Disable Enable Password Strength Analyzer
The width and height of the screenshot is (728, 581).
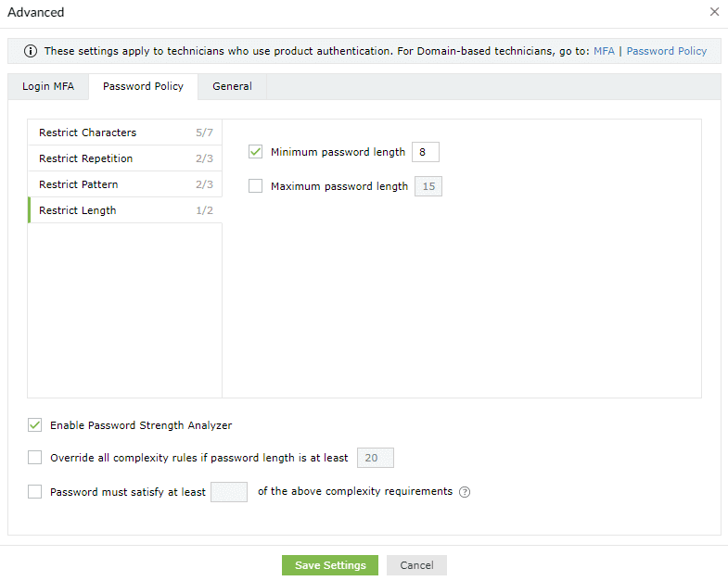tap(35, 425)
